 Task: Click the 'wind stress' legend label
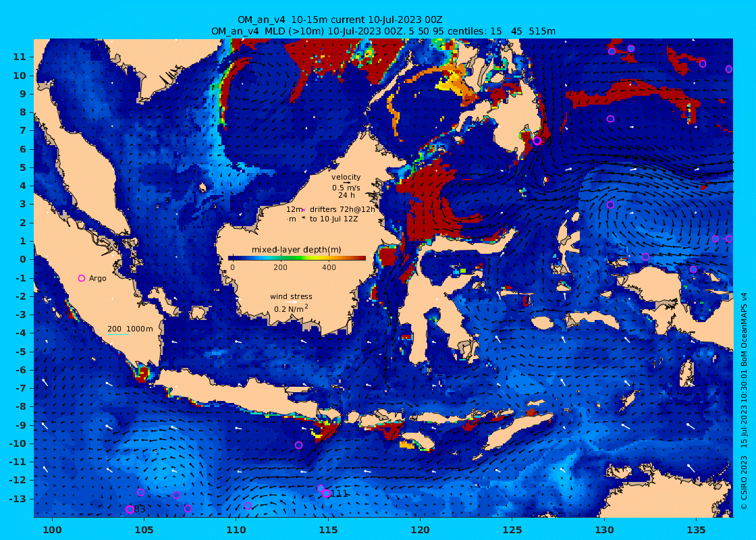click(x=291, y=296)
